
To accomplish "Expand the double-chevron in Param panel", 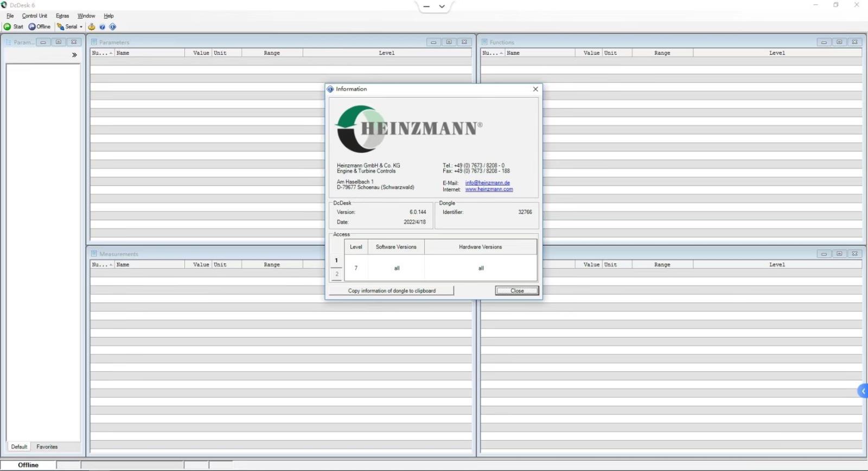I will coord(74,55).
